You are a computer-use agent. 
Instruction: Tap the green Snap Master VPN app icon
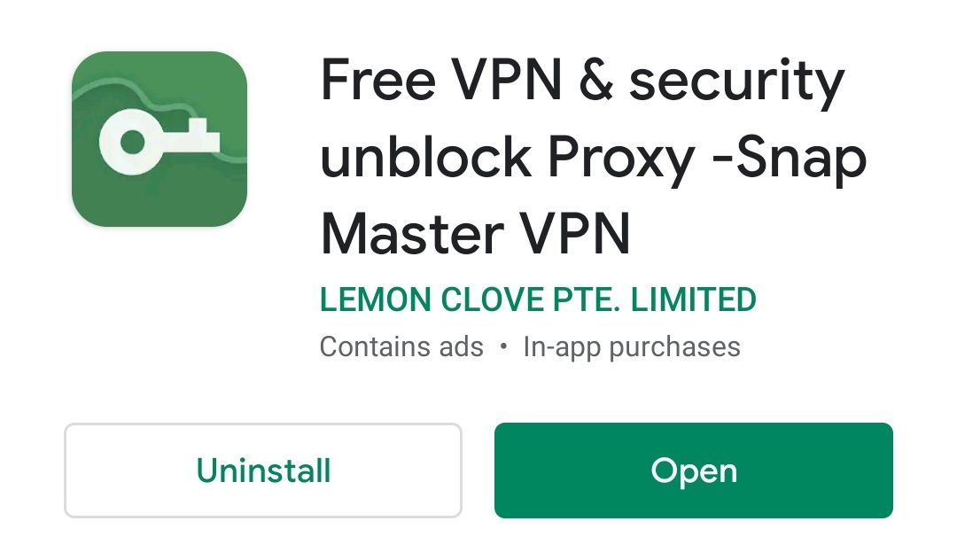point(159,139)
